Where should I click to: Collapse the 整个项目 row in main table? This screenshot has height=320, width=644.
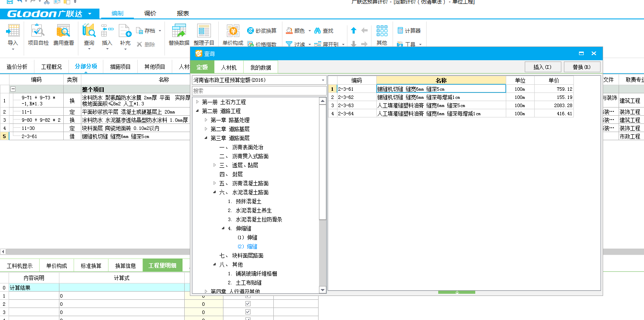tap(13, 89)
